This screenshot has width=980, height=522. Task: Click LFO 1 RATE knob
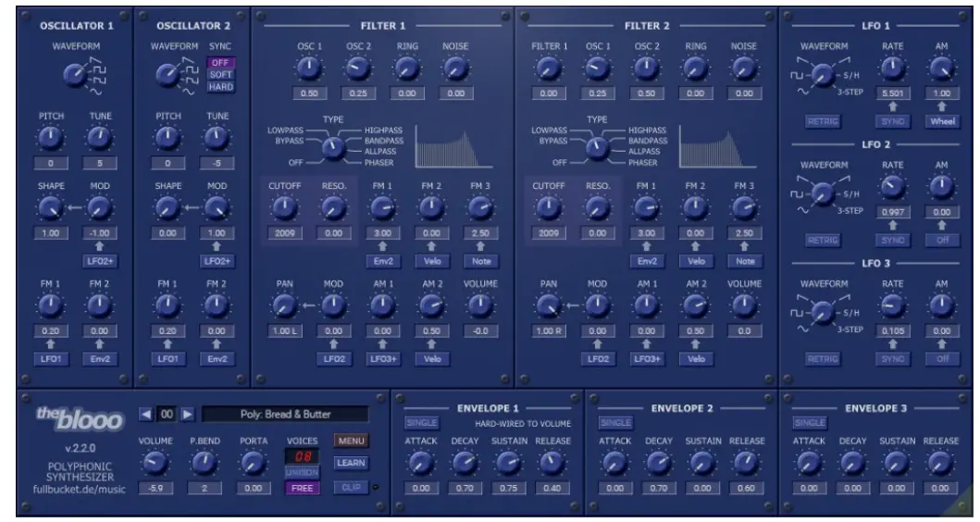[892, 68]
